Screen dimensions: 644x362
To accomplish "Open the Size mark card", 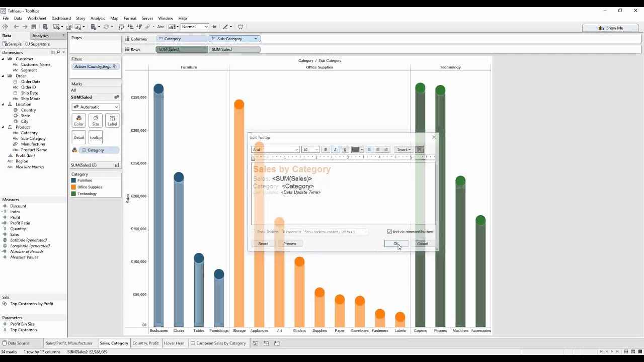I will (x=96, y=120).
